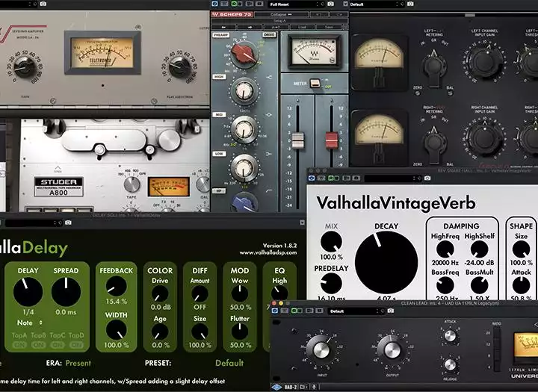Click the Save button in Scheps 73
Screen dimensions: 538x392
pos(329,27)
